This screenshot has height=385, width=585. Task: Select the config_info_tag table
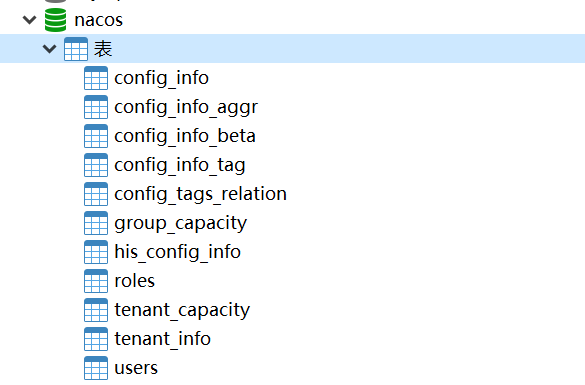tap(179, 165)
